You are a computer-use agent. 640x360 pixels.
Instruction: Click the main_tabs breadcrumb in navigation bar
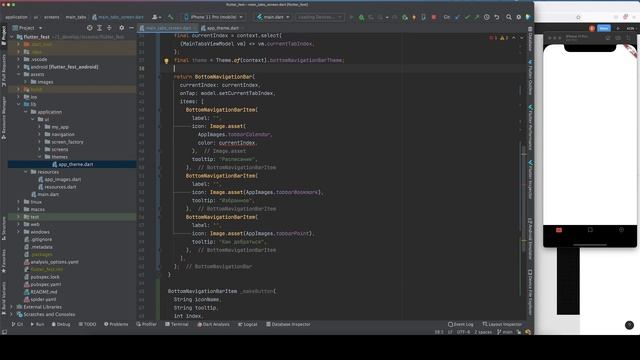pos(76,17)
